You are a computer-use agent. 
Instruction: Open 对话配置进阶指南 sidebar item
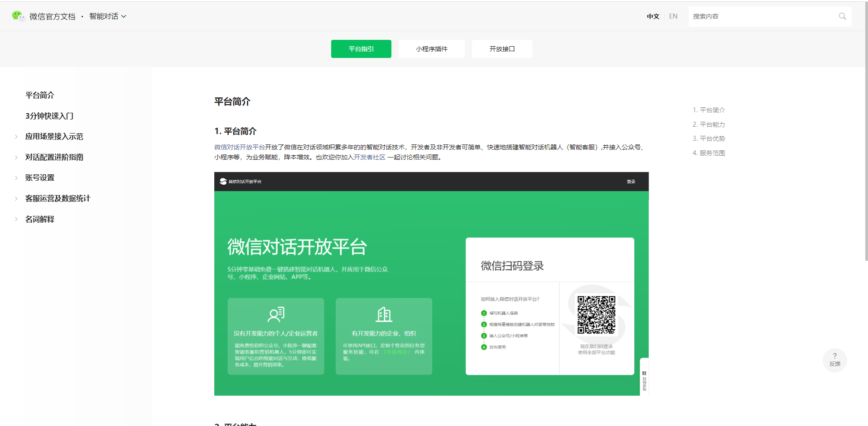coord(54,157)
